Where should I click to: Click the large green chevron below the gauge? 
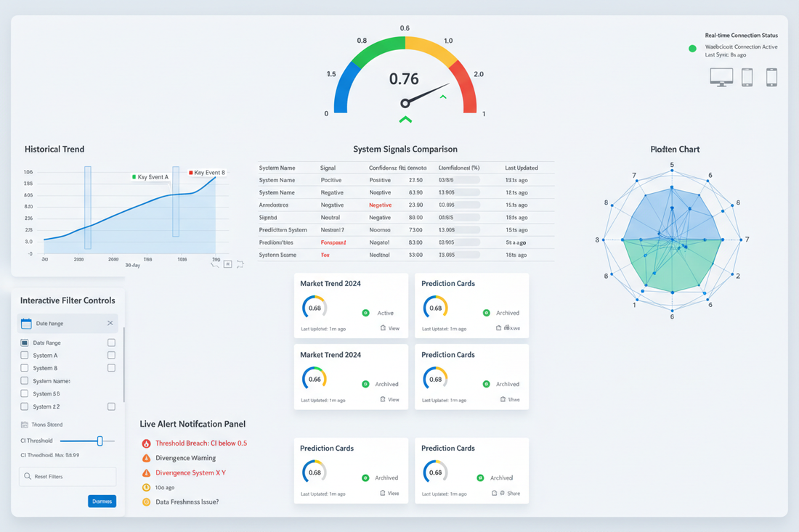pos(405,120)
